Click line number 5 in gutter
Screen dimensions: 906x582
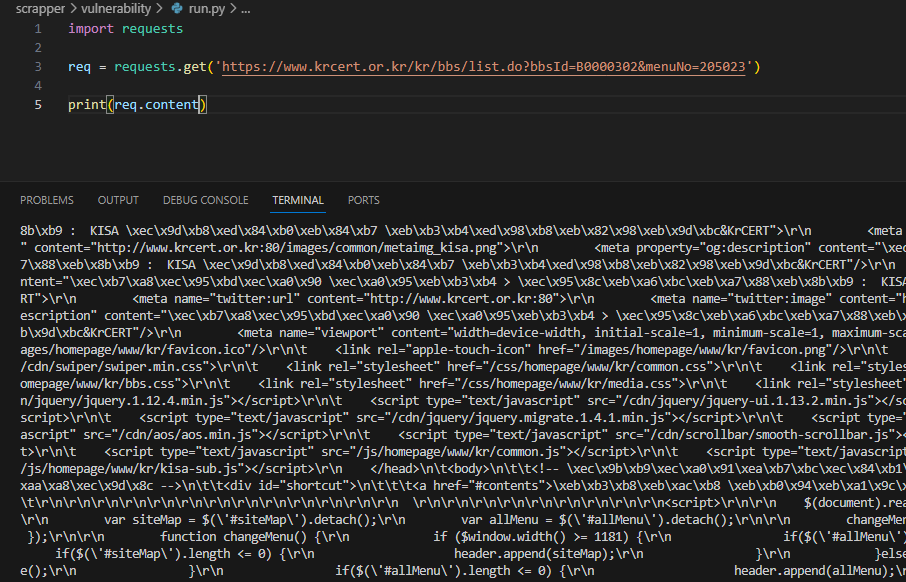click(x=38, y=105)
